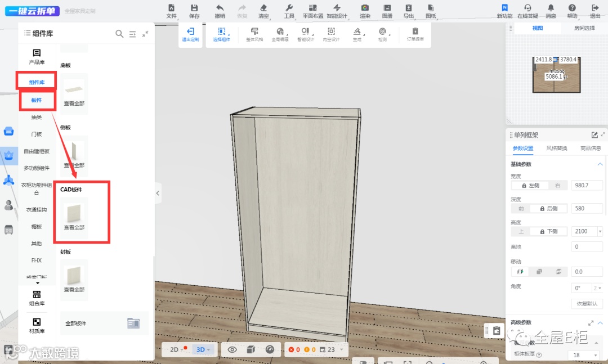This screenshot has width=608, height=364.
Task: Open the 高度 value dropdown arrow
Action: (600, 231)
